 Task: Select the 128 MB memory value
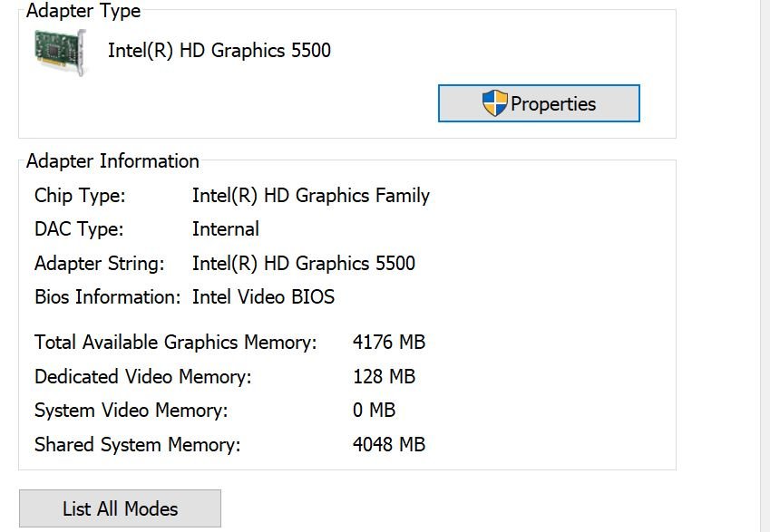click(385, 377)
